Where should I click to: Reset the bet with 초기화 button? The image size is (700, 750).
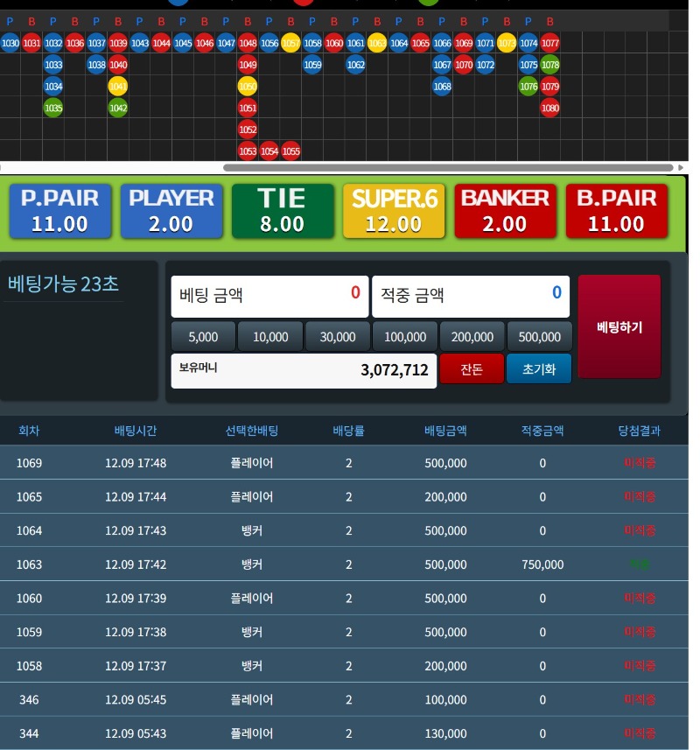tap(539, 369)
